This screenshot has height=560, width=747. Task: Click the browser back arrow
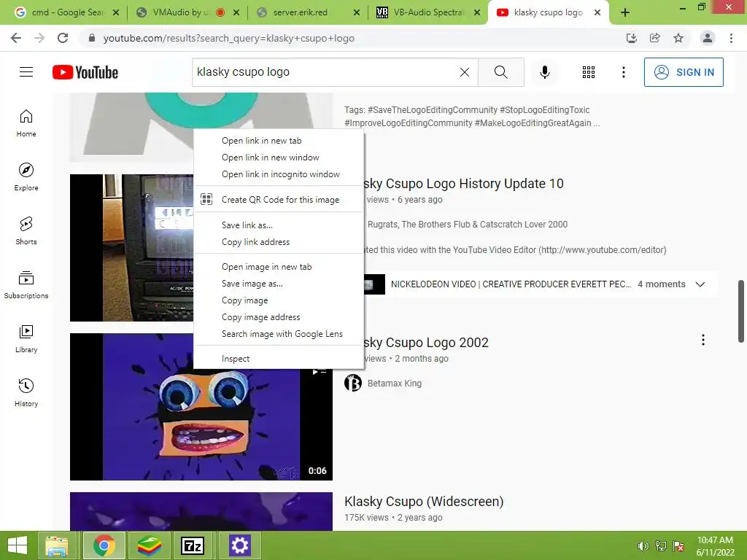point(16,38)
